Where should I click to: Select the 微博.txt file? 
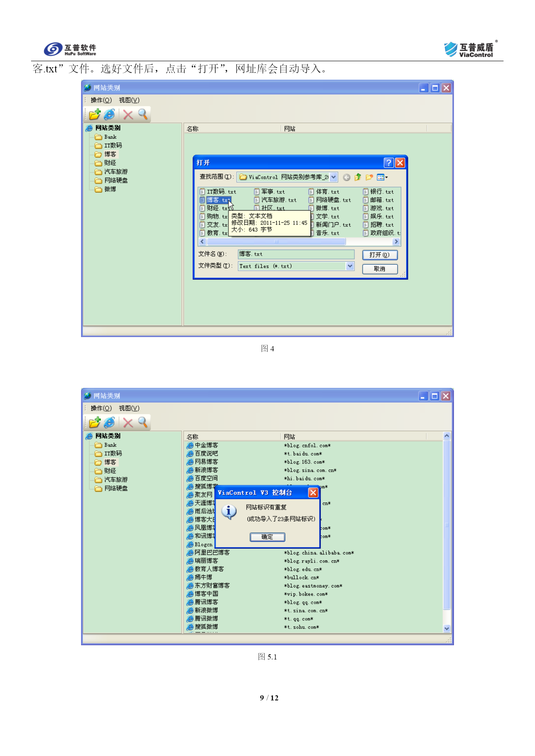point(324,208)
